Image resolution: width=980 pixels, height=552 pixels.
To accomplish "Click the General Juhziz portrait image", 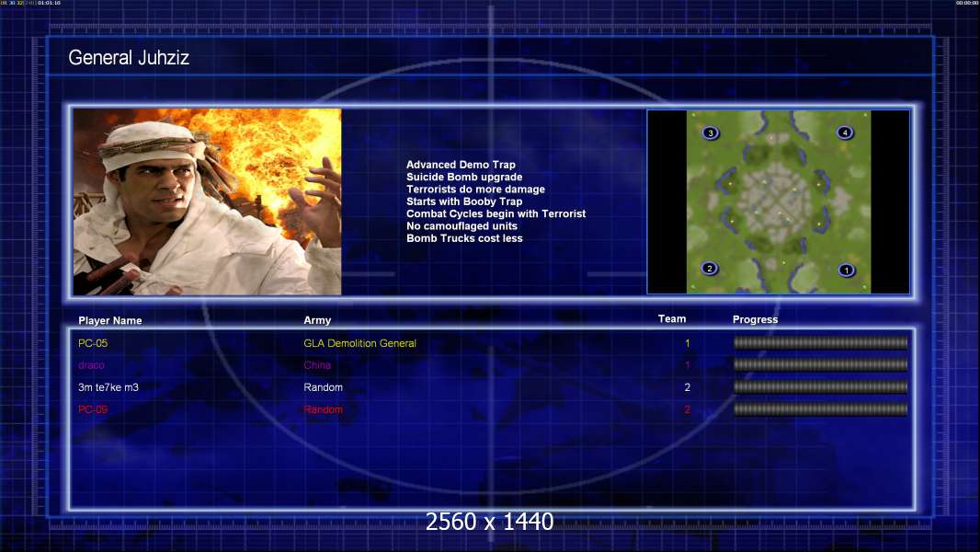I will tap(207, 201).
